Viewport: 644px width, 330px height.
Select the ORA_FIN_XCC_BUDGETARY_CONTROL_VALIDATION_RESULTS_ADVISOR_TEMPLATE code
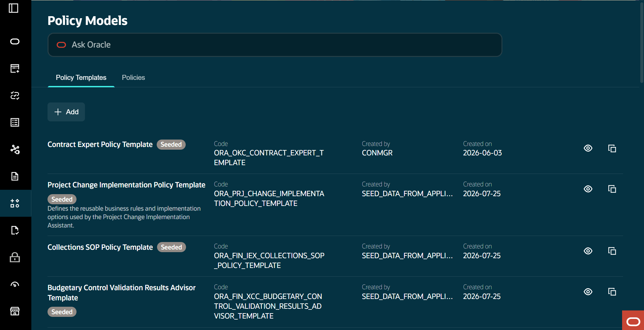(x=268, y=306)
